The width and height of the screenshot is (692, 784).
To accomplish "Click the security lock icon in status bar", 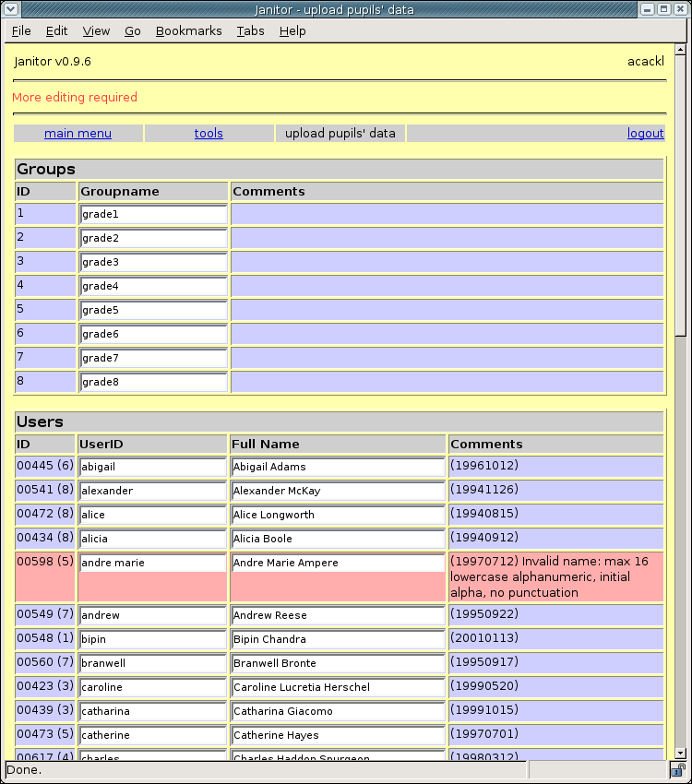I will (x=678, y=770).
